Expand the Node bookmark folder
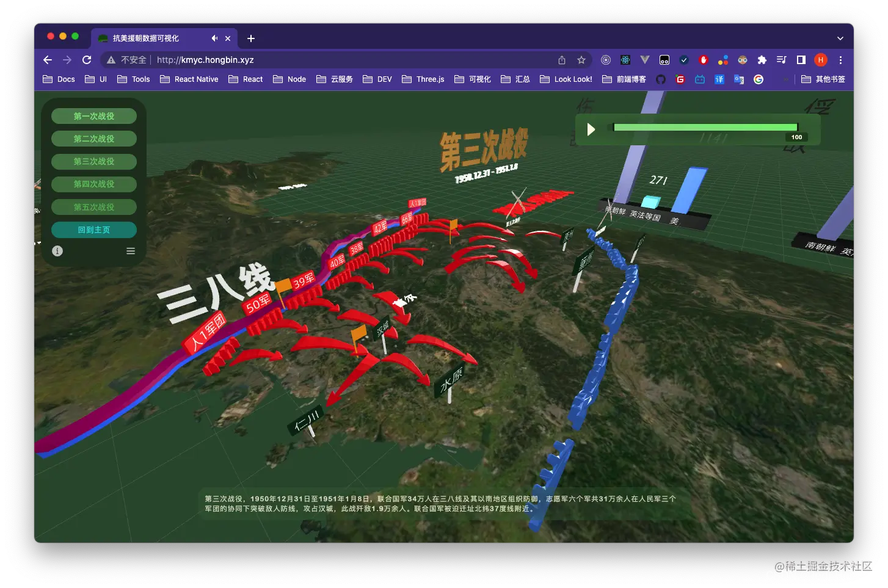The image size is (888, 588). (x=289, y=79)
